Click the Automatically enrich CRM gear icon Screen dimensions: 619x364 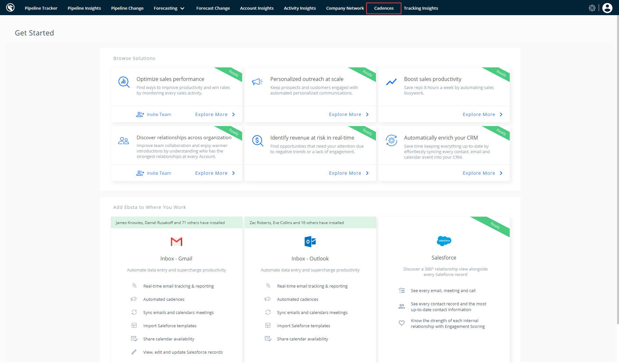pos(391,141)
